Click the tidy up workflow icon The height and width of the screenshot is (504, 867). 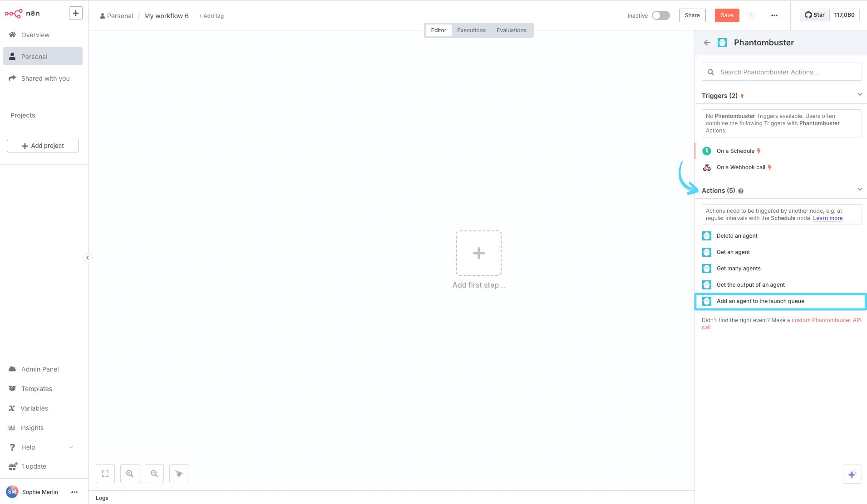(179, 474)
